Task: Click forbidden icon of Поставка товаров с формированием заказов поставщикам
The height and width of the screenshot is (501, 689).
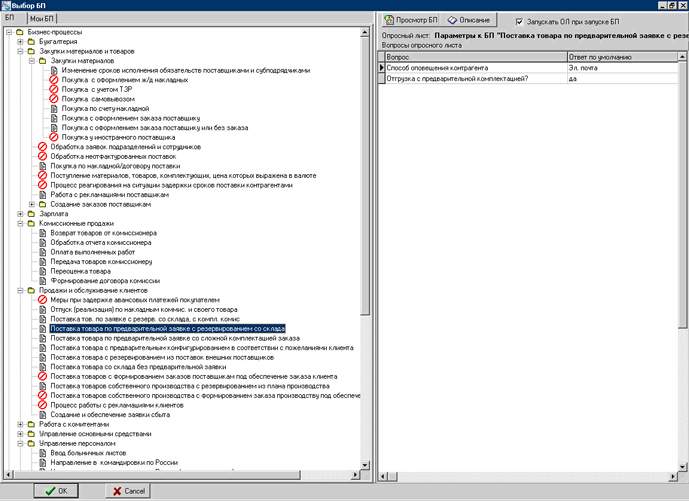Action: point(42,377)
